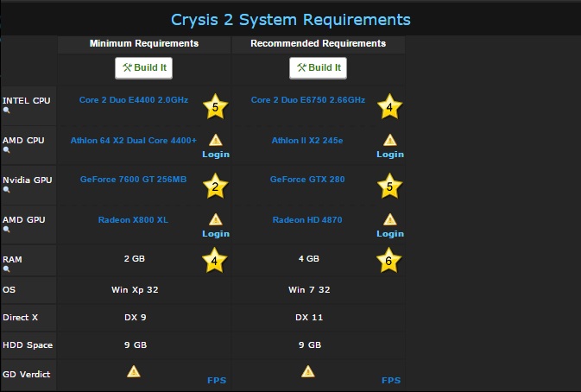Click the magnifier icon under Nvidia GPU
Viewport: 581px width, 392px height.
click(x=6, y=189)
